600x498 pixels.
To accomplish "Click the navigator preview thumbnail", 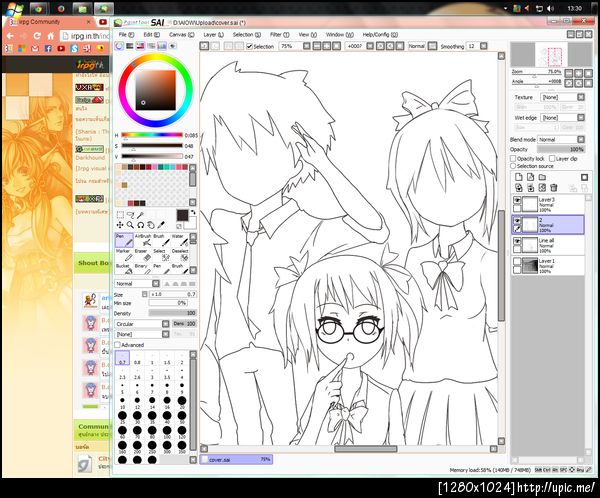I will (x=551, y=54).
